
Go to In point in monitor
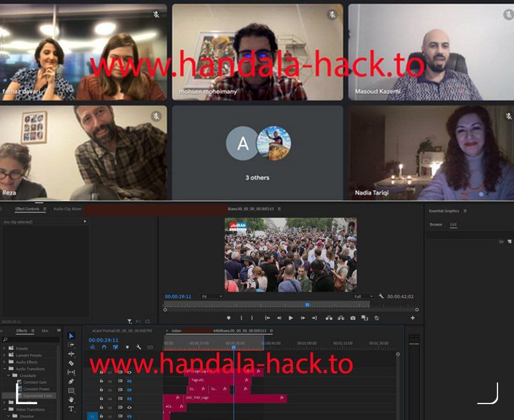267,318
